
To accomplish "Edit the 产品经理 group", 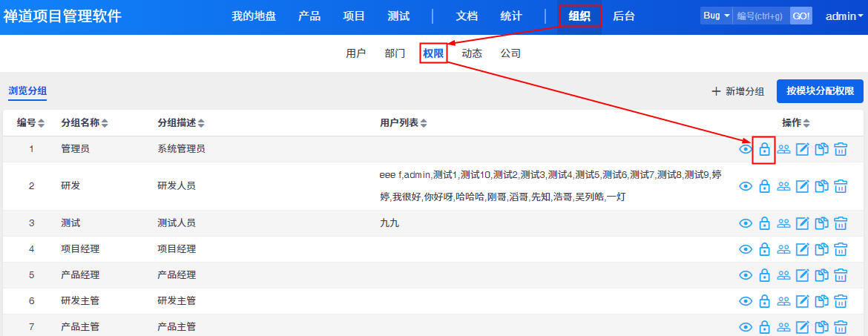I will click(802, 275).
